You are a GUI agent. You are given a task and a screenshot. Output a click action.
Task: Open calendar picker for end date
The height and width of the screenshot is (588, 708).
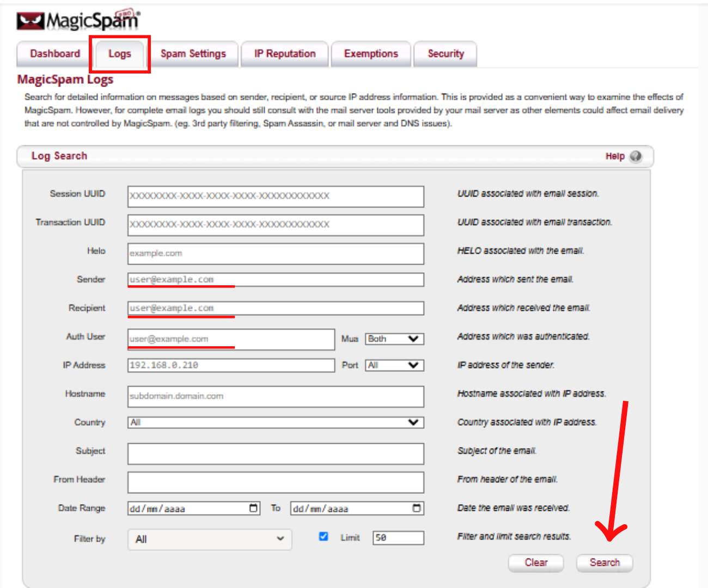pos(417,508)
